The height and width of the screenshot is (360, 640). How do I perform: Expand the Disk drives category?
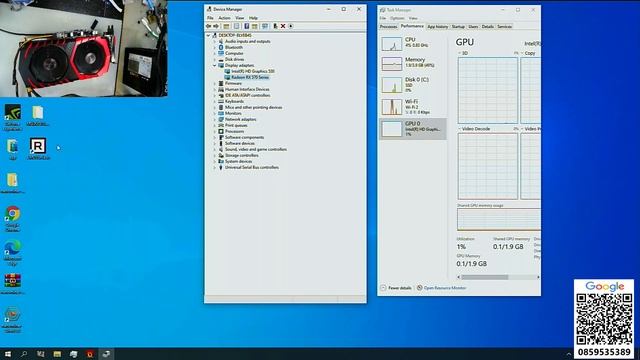[x=215, y=59]
